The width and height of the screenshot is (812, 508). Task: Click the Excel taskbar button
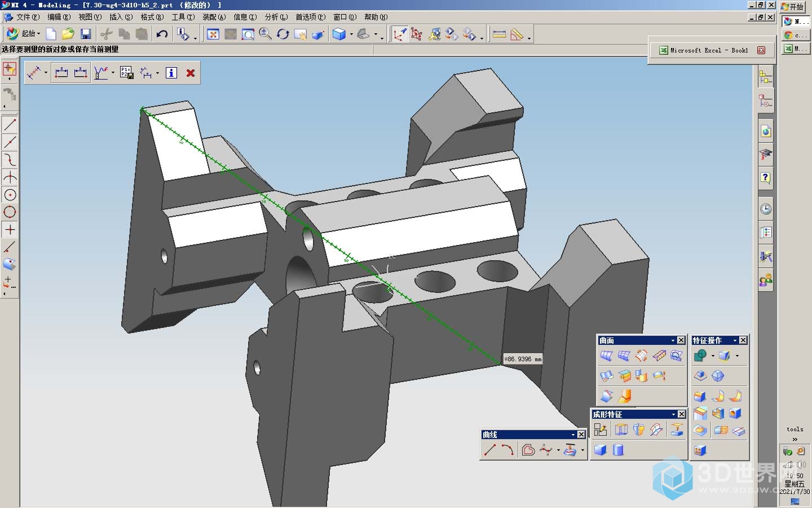pos(795,49)
